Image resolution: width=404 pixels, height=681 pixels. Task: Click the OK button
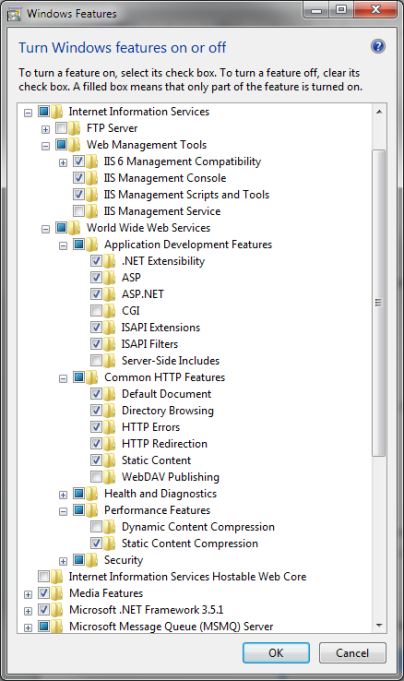tap(276, 653)
